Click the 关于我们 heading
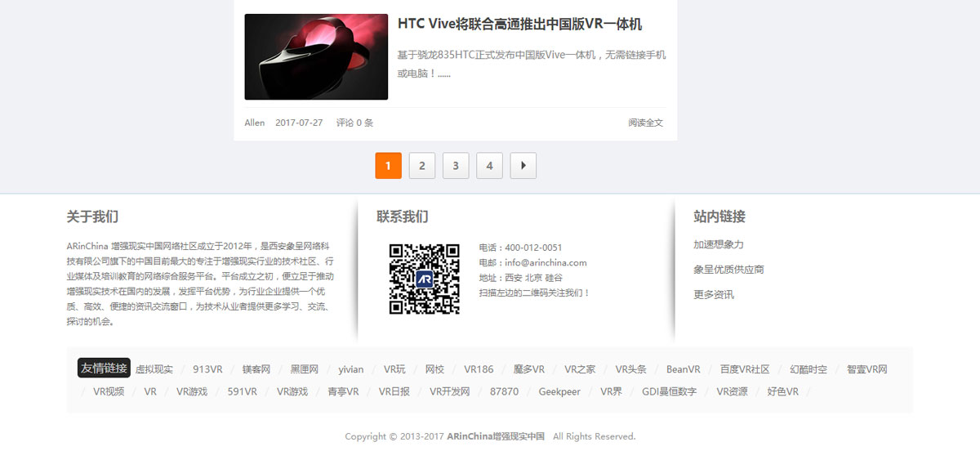Screen dimensions: 980x451 tap(92, 217)
